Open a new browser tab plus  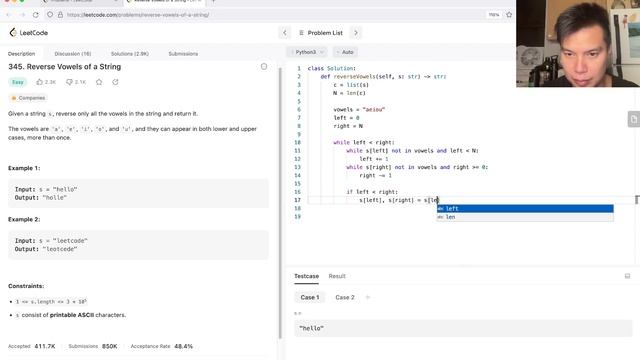[x=213, y=2]
